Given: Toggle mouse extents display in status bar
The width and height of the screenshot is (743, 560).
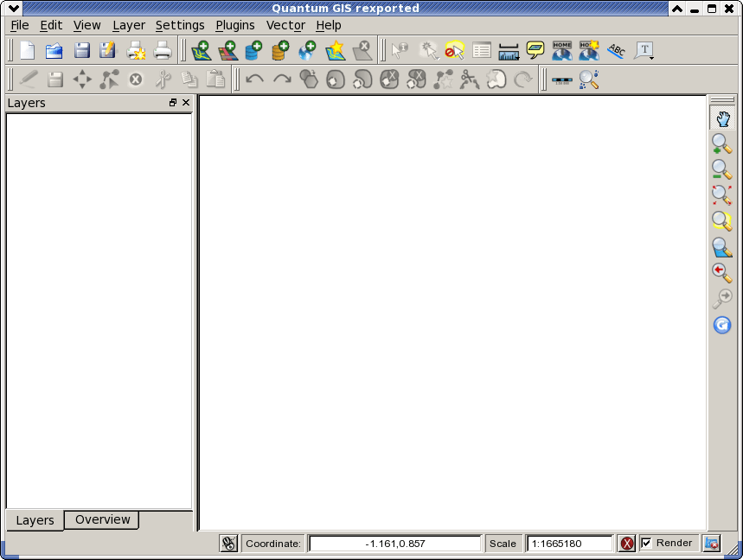Looking at the screenshot, I should 228,544.
